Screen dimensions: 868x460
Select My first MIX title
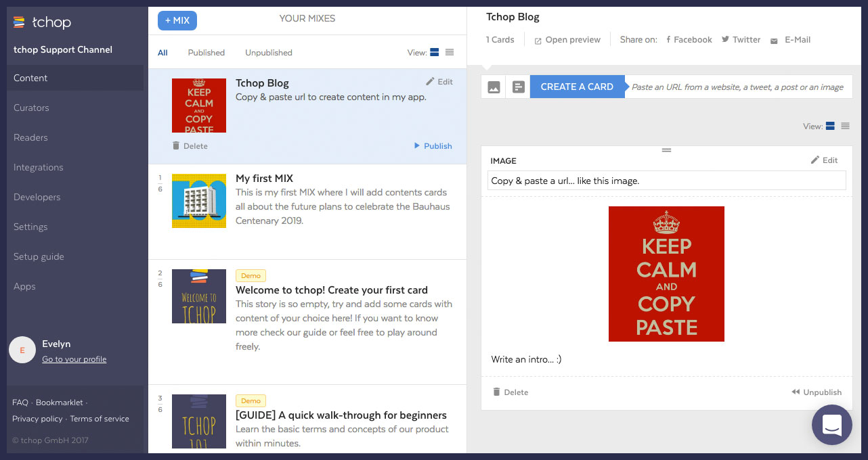(x=264, y=179)
